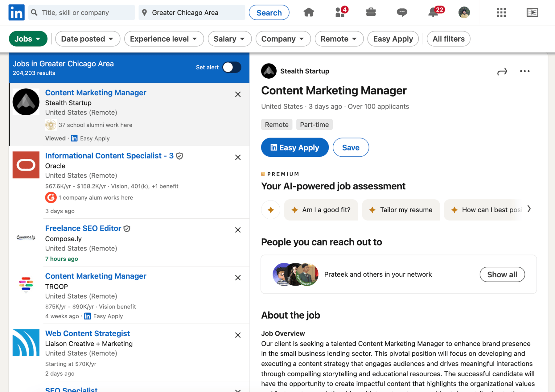Dismiss the TROOP job listing
The image size is (555, 392).
pos(238,278)
